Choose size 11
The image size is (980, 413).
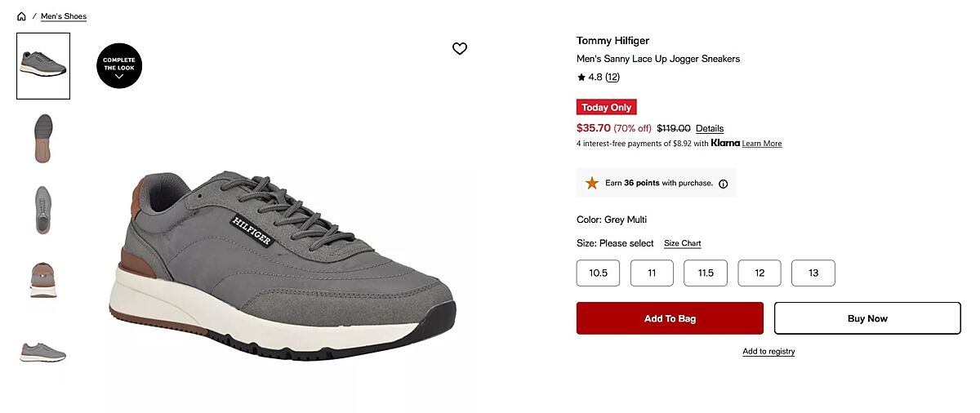click(x=652, y=273)
